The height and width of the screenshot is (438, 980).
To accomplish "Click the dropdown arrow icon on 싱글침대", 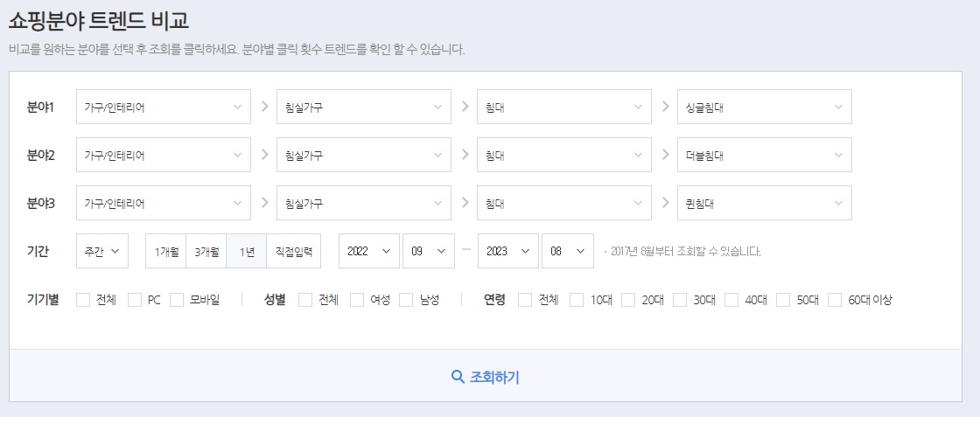I will [x=838, y=107].
